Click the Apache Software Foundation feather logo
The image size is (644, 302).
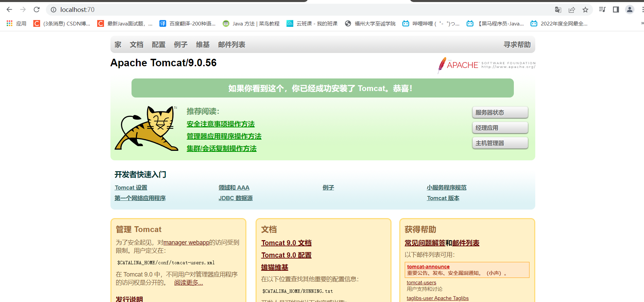[487, 65]
